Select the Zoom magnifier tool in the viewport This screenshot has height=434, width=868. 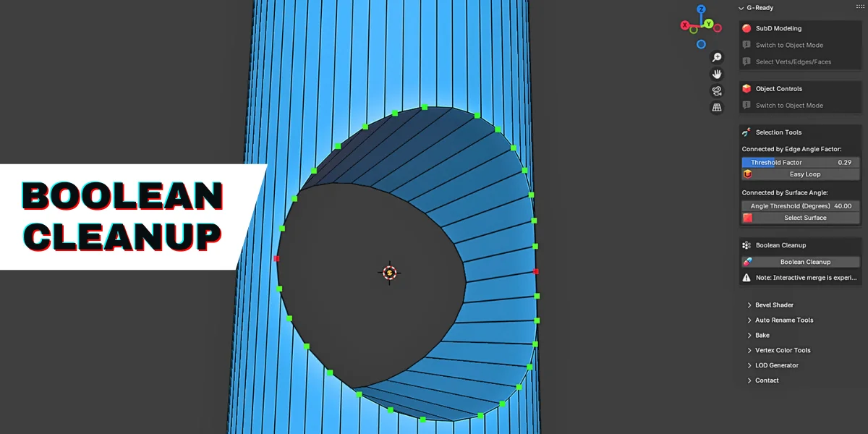(x=716, y=56)
